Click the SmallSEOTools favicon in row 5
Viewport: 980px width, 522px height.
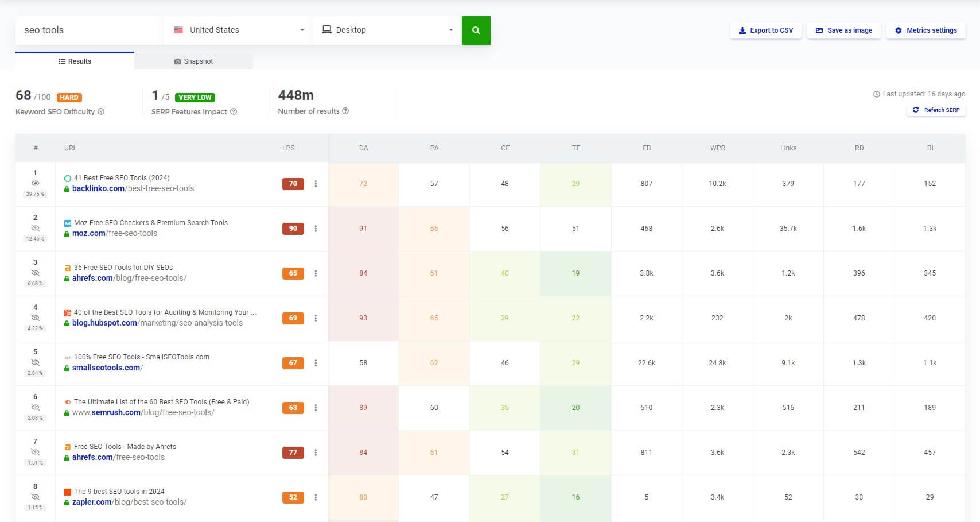click(68, 357)
